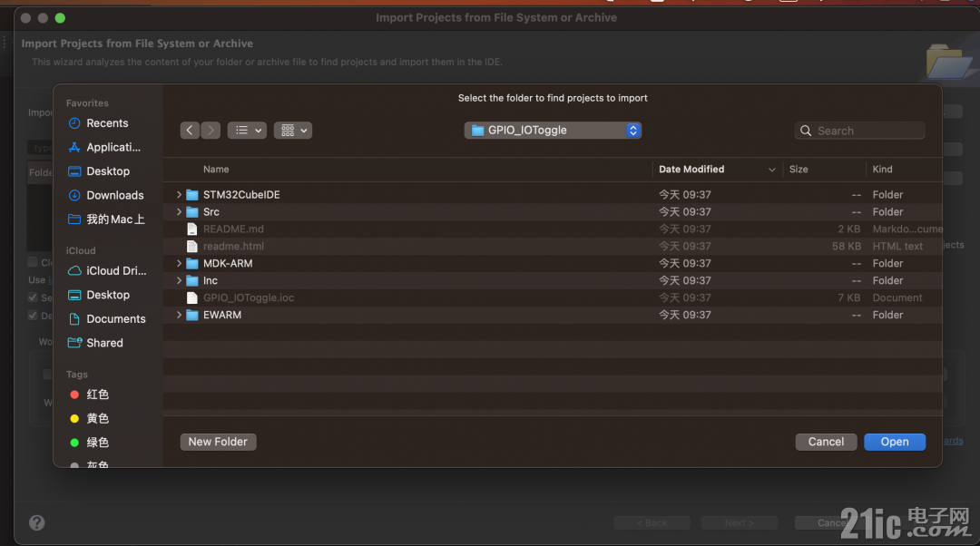Expand the STM32CubeIDE folder chevron
Image resolution: width=980 pixels, height=546 pixels.
pos(179,195)
